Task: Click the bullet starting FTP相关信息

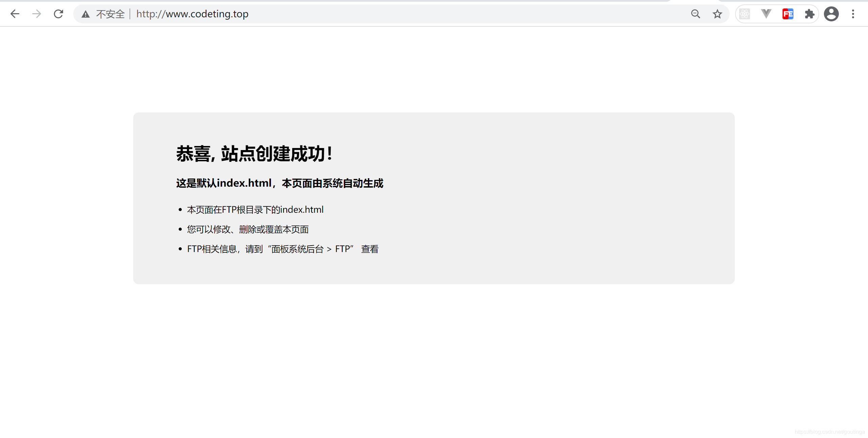Action: pos(283,249)
